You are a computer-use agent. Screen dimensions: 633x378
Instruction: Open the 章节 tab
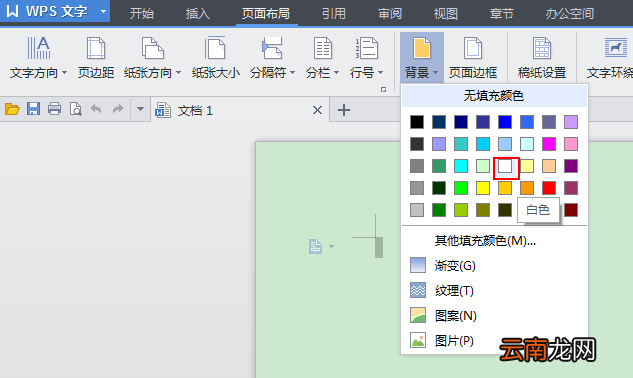(501, 13)
